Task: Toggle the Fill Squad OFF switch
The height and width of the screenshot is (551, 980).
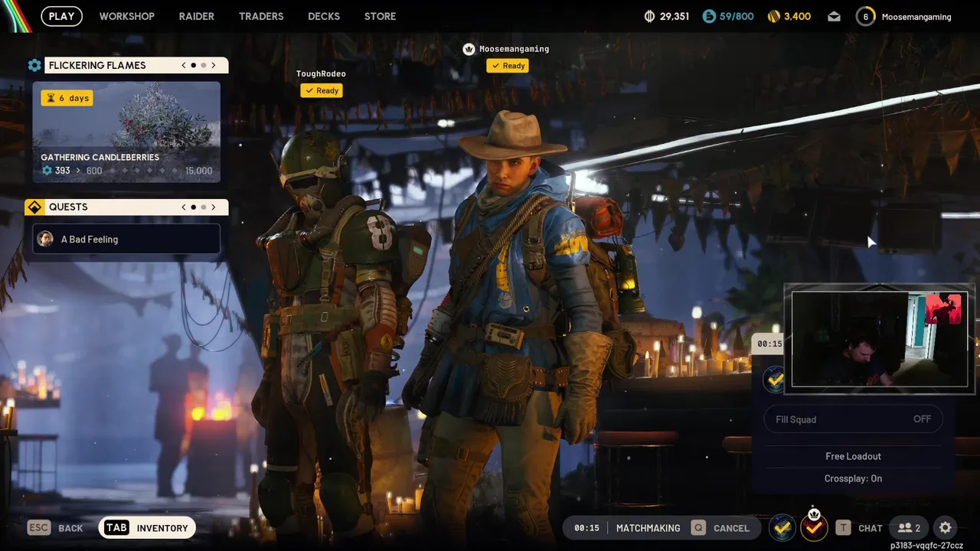Action: pyautogui.click(x=854, y=419)
